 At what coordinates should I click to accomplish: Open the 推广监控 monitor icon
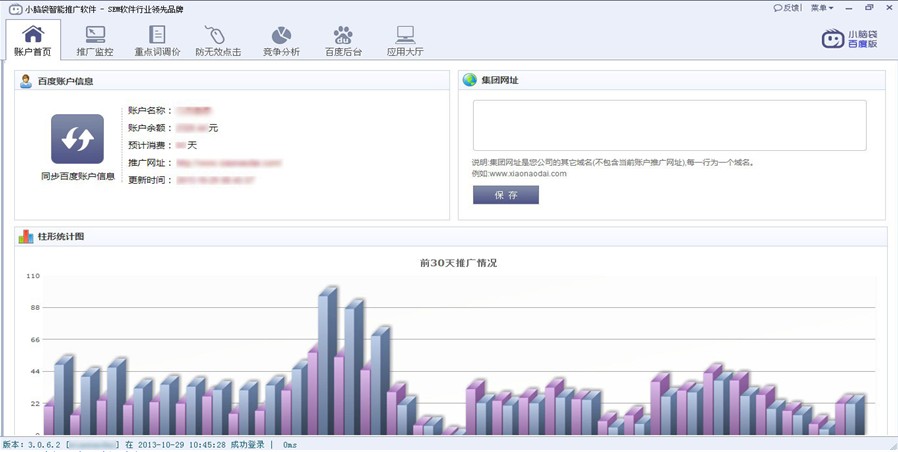click(x=95, y=36)
